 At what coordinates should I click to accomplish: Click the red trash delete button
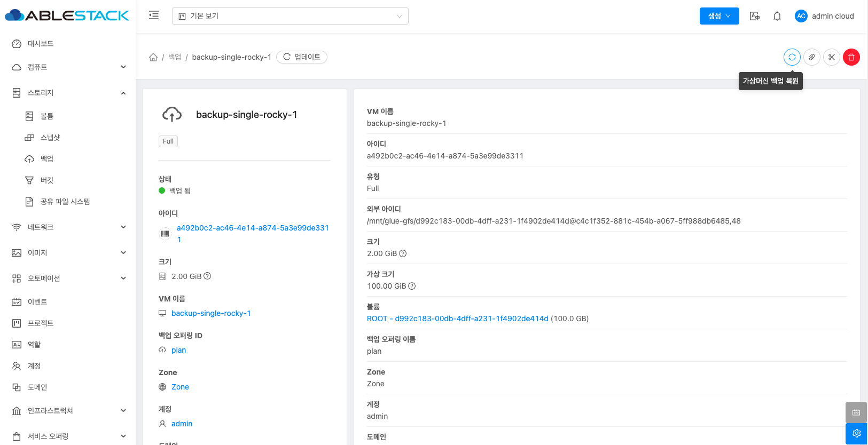pos(851,57)
